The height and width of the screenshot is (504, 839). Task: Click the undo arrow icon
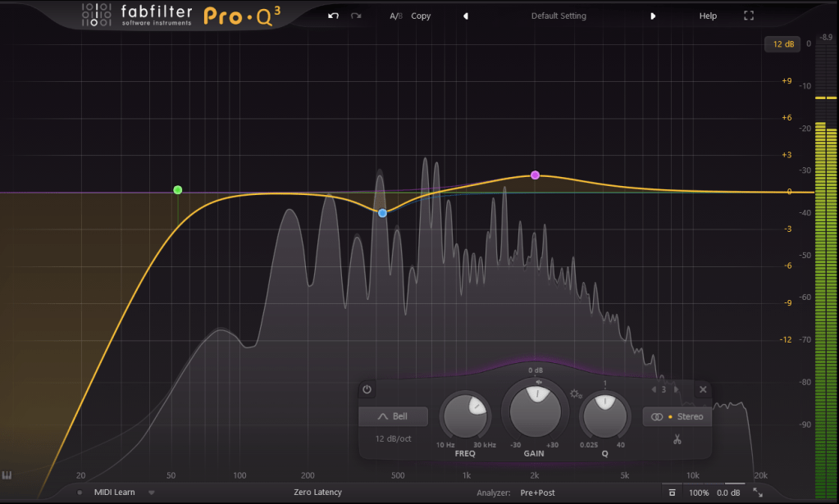click(333, 16)
